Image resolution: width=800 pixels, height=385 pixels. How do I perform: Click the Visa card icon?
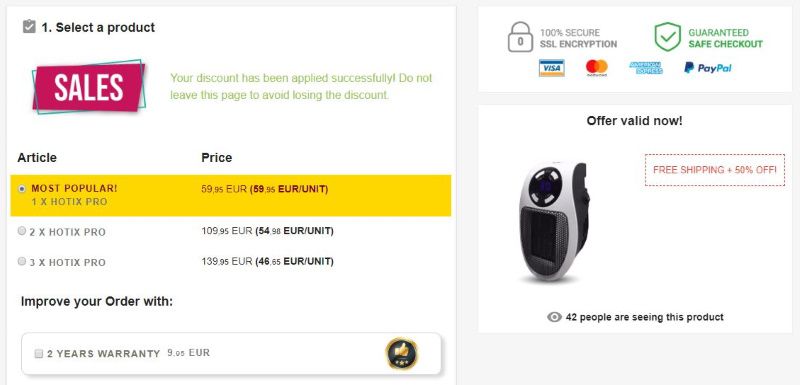click(552, 68)
